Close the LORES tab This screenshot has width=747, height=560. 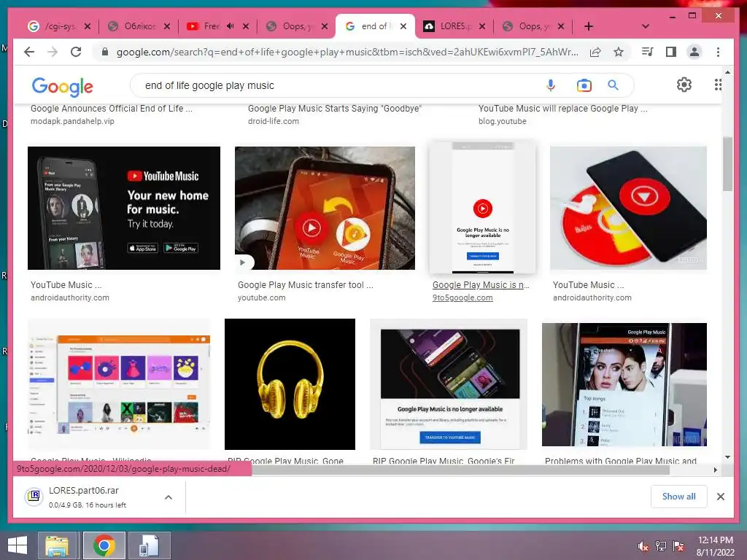[x=482, y=26]
